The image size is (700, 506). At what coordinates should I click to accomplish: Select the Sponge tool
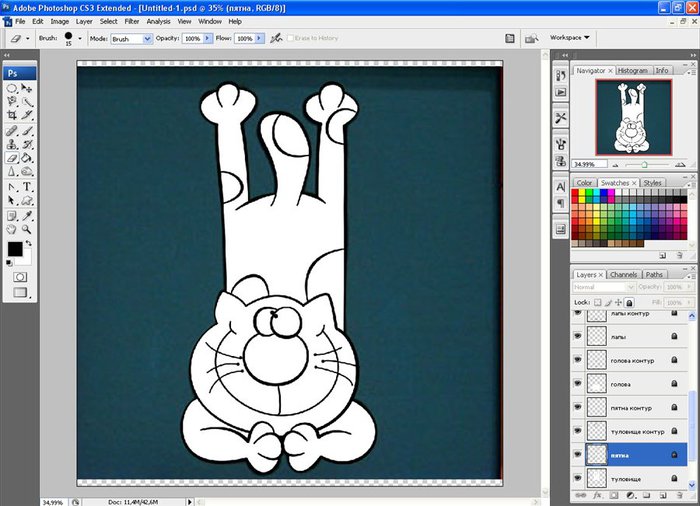[x=27, y=171]
